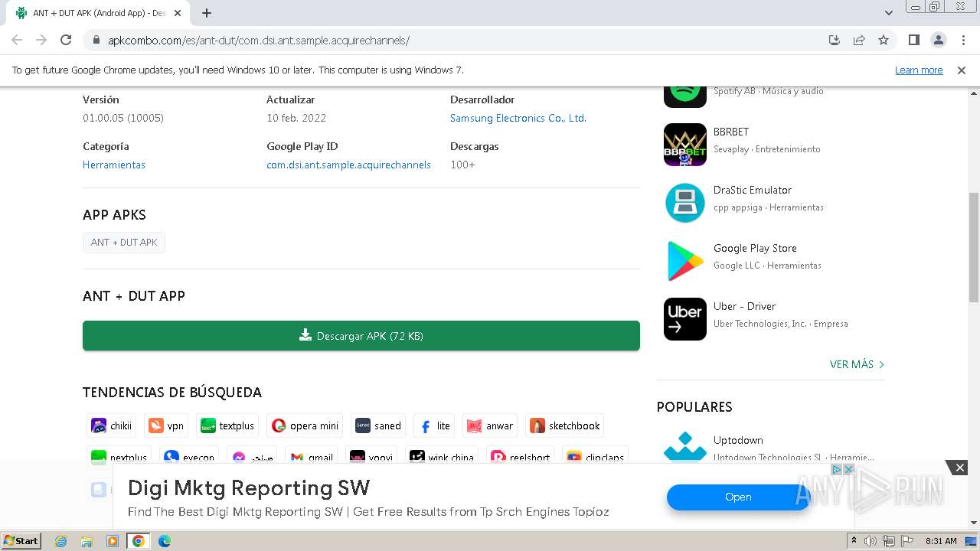Open Microsoft Edge from the taskbar
Screen dimensions: 980x551
[x=165, y=541]
